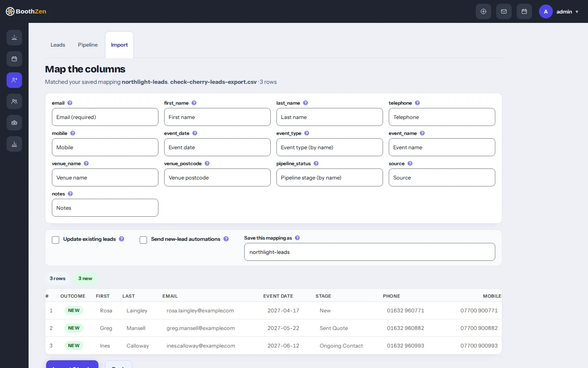Show help for the pipeline_status column
The width and height of the screenshot is (588, 368).
click(x=316, y=164)
